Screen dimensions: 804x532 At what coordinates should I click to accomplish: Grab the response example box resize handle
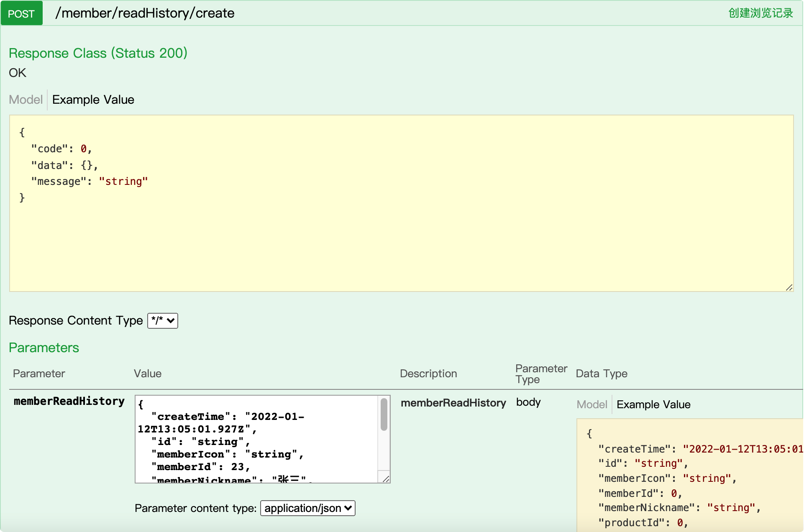[x=789, y=287]
